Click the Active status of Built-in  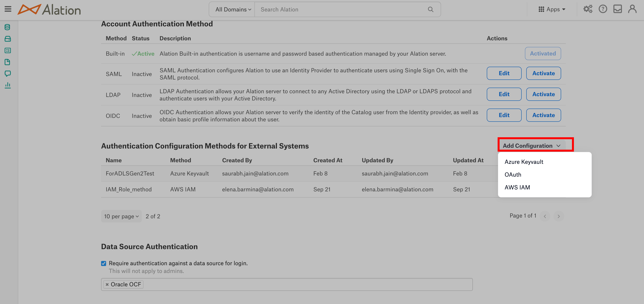click(143, 54)
